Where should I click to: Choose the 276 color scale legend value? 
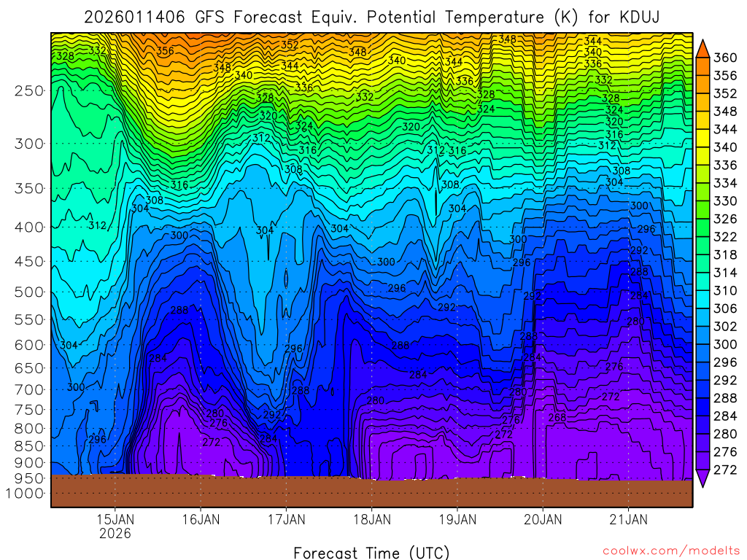coord(725,452)
